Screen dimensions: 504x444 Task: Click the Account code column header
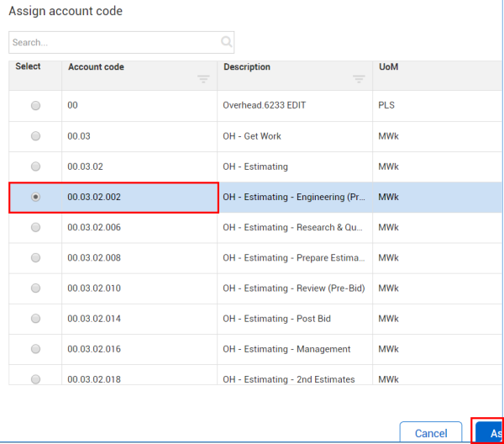96,67
